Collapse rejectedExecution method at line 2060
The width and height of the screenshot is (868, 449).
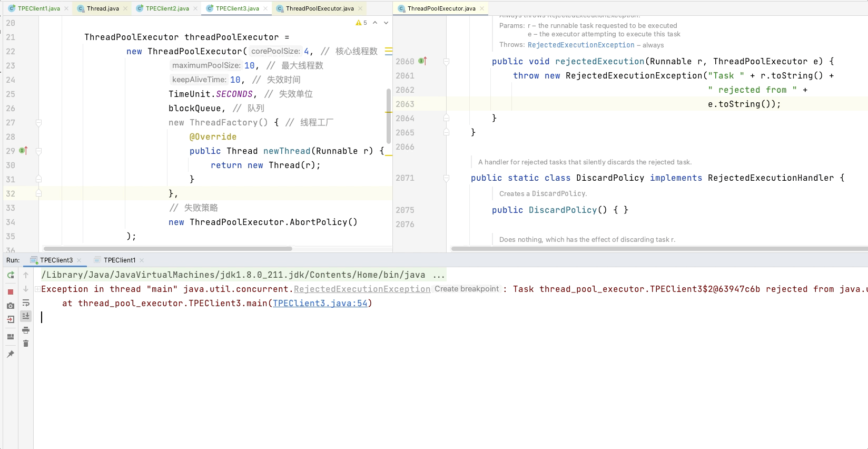(446, 61)
